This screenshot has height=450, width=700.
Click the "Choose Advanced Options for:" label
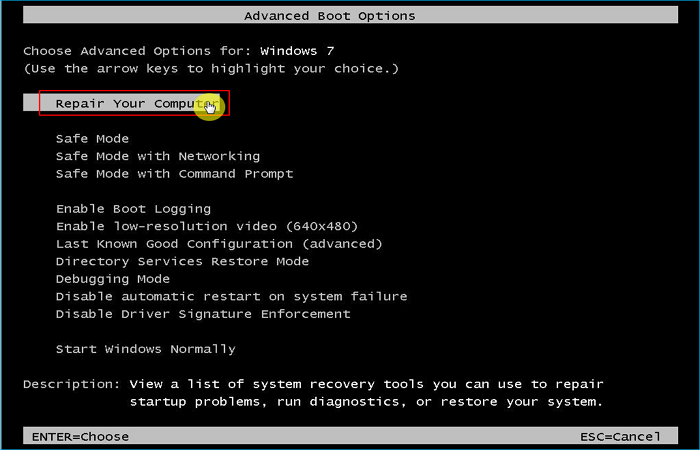pos(137,50)
